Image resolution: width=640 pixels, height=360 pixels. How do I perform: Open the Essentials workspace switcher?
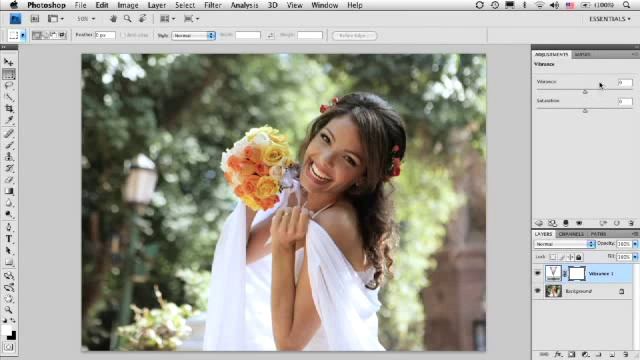[609, 19]
